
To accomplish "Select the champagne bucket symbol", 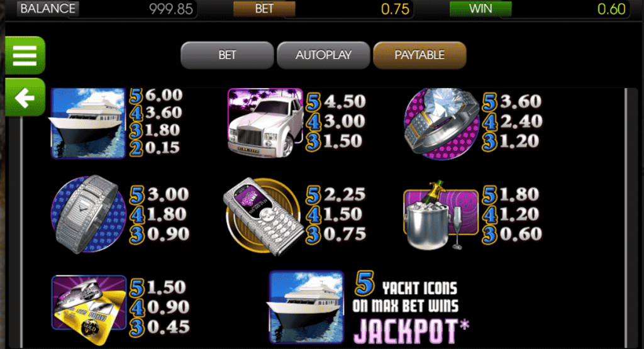I will coord(440,216).
